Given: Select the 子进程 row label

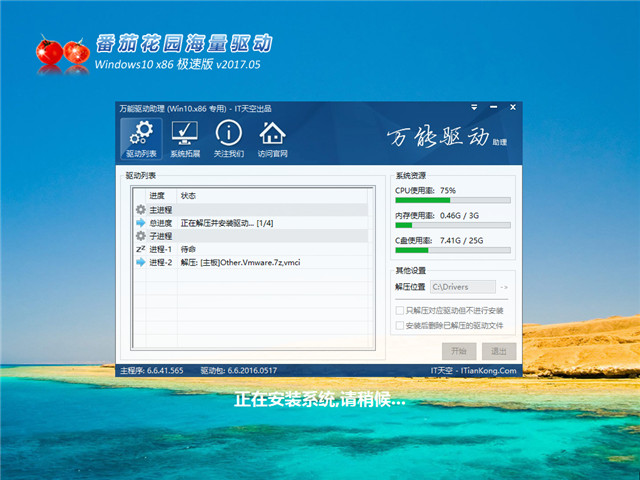Looking at the screenshot, I should (x=160, y=236).
